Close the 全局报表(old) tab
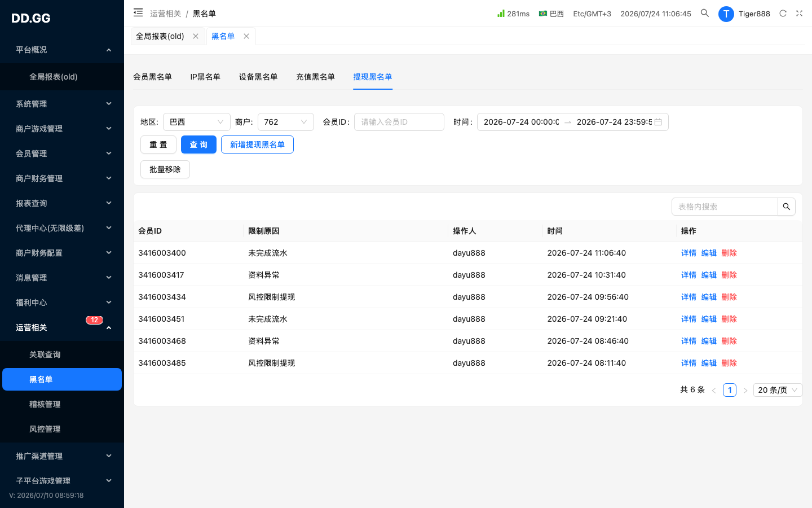This screenshot has width=812, height=508. (196, 36)
